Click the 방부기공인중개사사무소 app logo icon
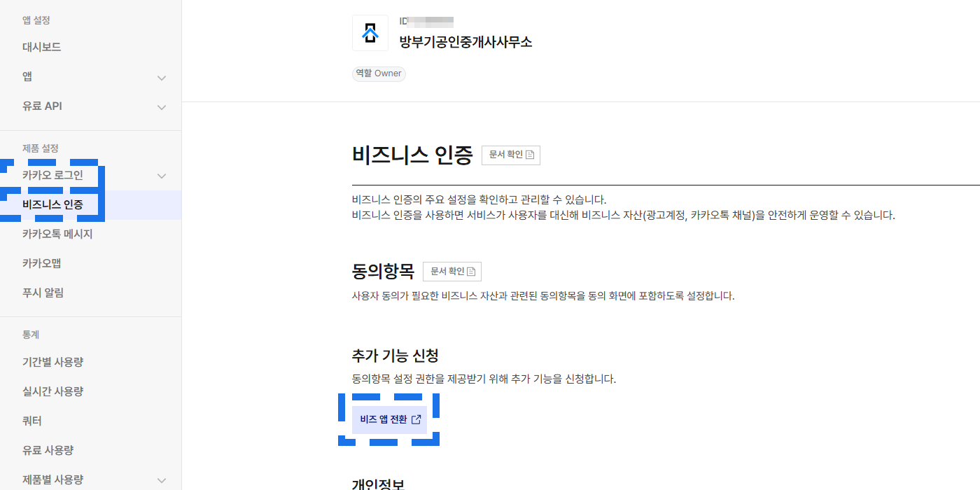980x490 pixels. tap(370, 33)
